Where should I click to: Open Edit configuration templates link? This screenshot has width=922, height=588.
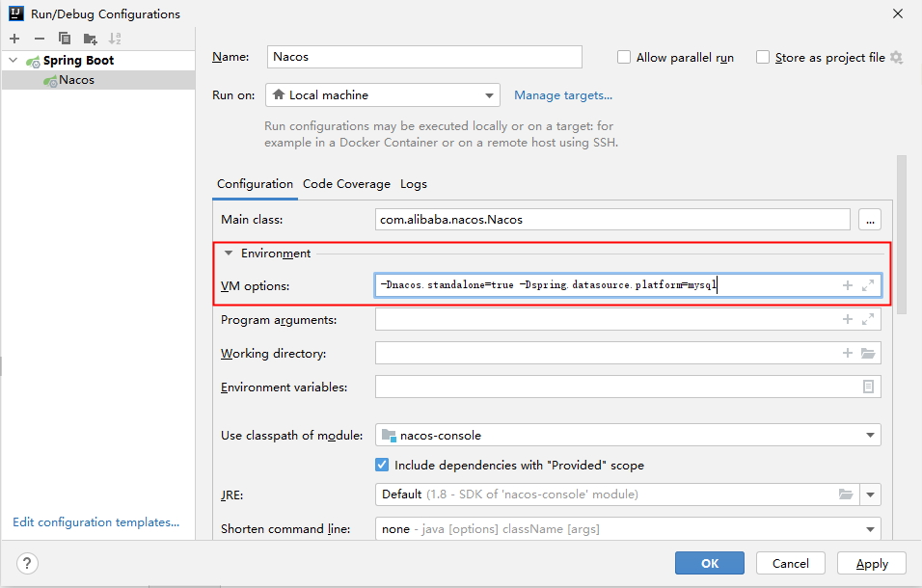95,522
